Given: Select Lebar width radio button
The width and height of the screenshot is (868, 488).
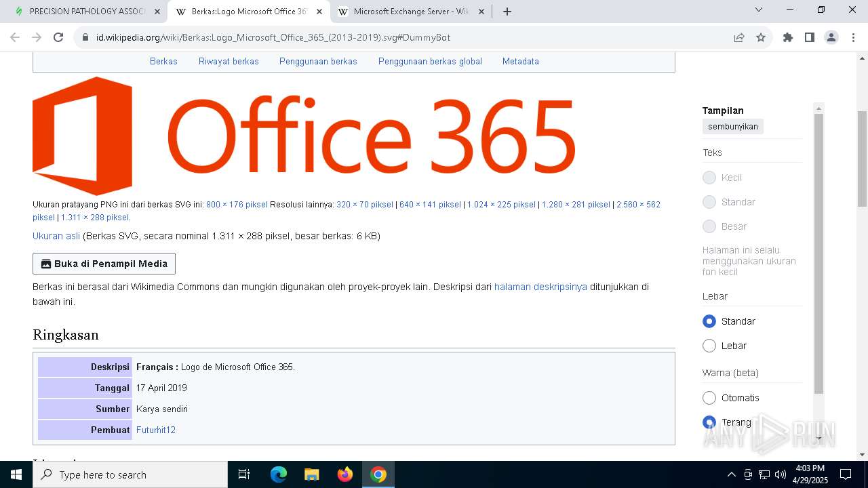Looking at the screenshot, I should (709, 346).
